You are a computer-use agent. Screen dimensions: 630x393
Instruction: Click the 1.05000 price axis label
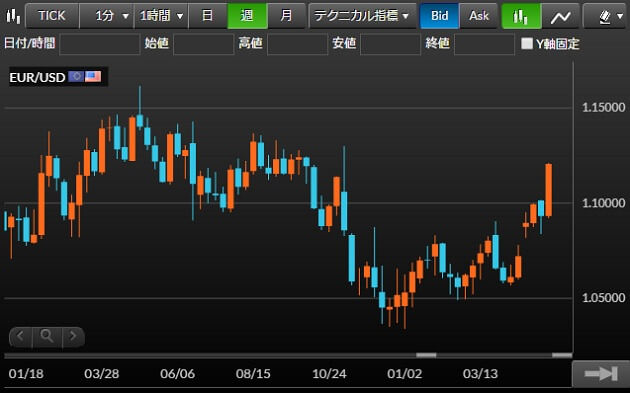click(x=603, y=298)
